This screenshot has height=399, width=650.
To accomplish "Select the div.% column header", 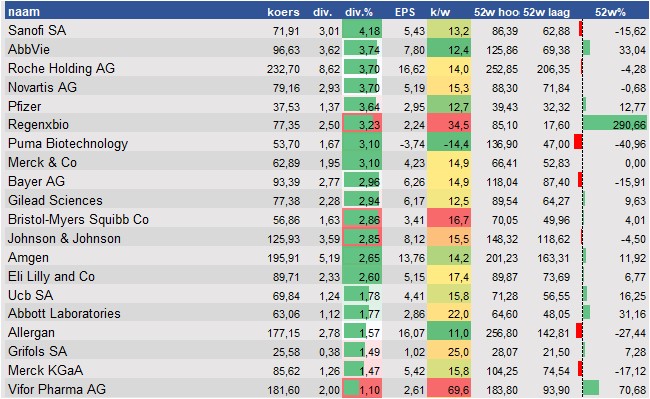I will tap(359, 12).
